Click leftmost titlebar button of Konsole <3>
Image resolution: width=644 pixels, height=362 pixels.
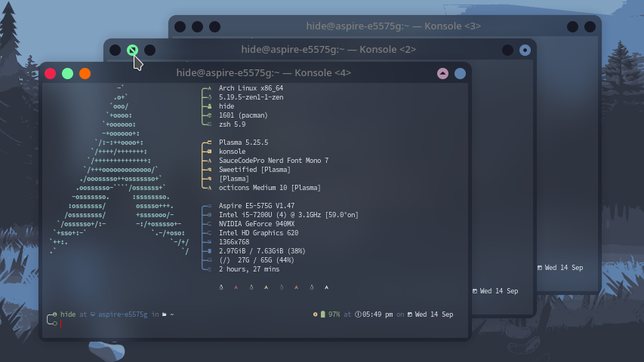pos(180,26)
